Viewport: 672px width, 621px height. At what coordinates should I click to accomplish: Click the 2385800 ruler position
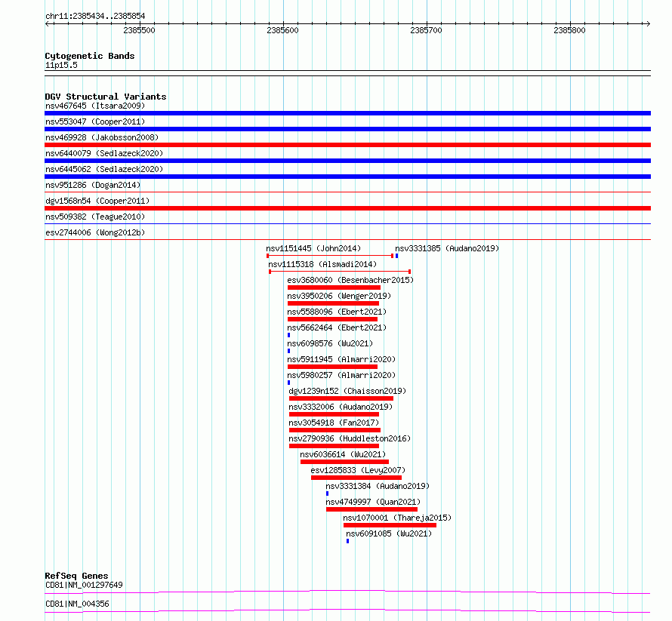[x=569, y=30]
